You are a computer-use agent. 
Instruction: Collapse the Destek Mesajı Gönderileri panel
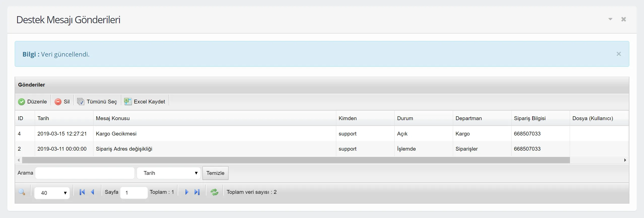click(x=610, y=19)
